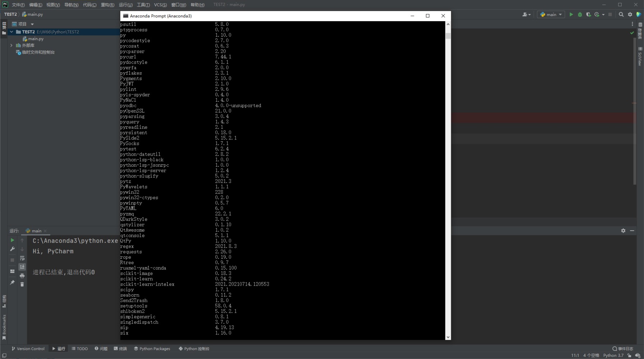Open the TODO tool tab
The width and height of the screenshot is (644, 359).
[x=80, y=349]
